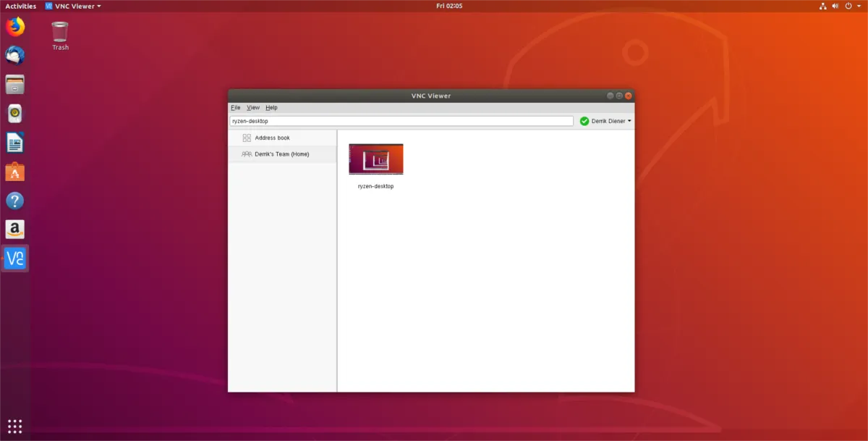Open the power icon in top bar
868x441 pixels.
coord(850,6)
